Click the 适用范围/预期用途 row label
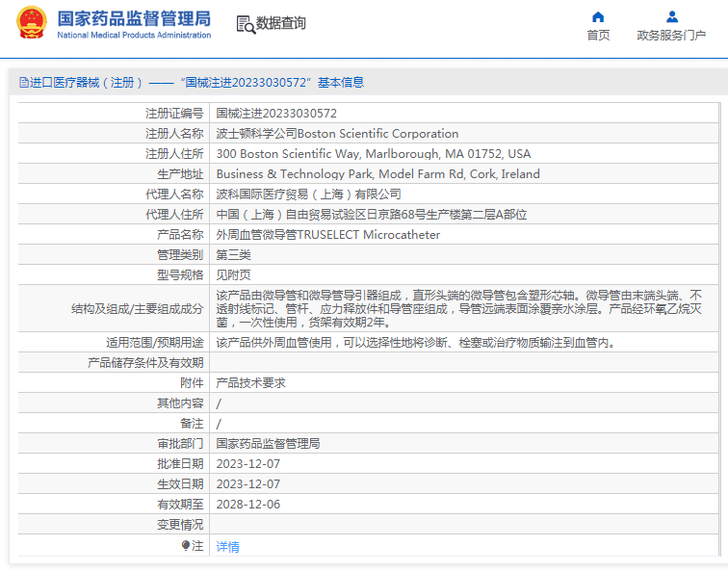Image resolution: width=728 pixels, height=572 pixels. [x=155, y=343]
